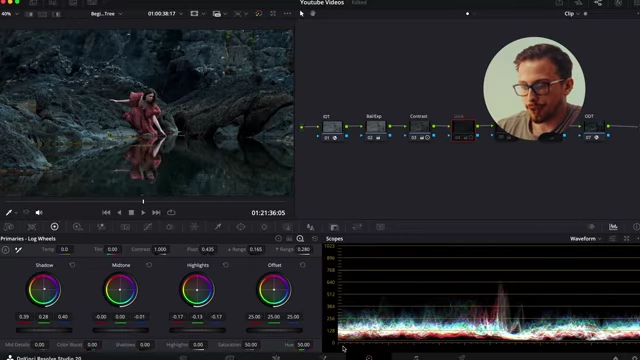Jump to first frame
The image size is (640, 360).
[x=106, y=212]
